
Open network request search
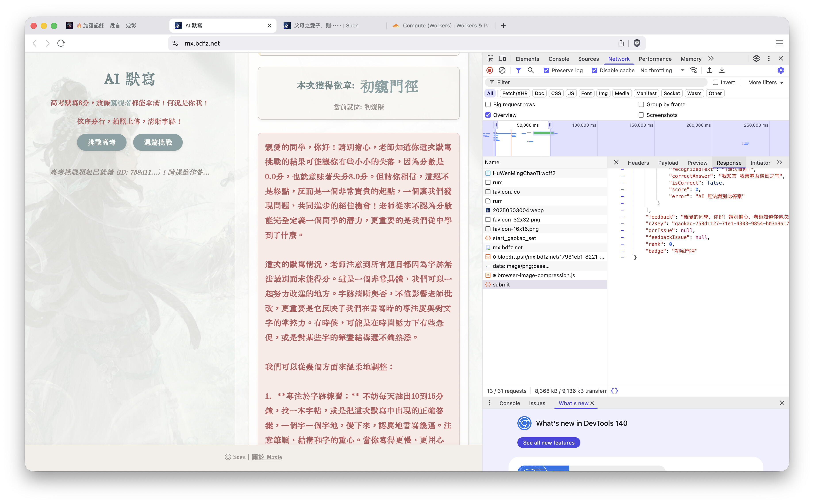[531, 70]
